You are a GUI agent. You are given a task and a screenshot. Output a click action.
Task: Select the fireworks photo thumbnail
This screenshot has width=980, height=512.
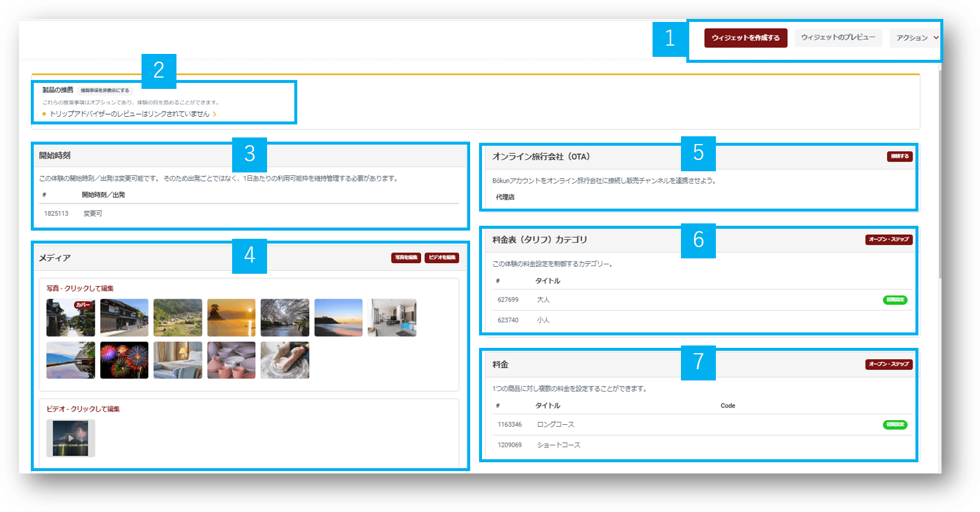click(124, 360)
